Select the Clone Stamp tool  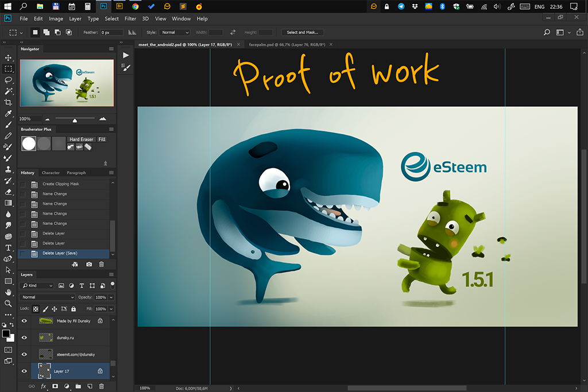[8, 169]
